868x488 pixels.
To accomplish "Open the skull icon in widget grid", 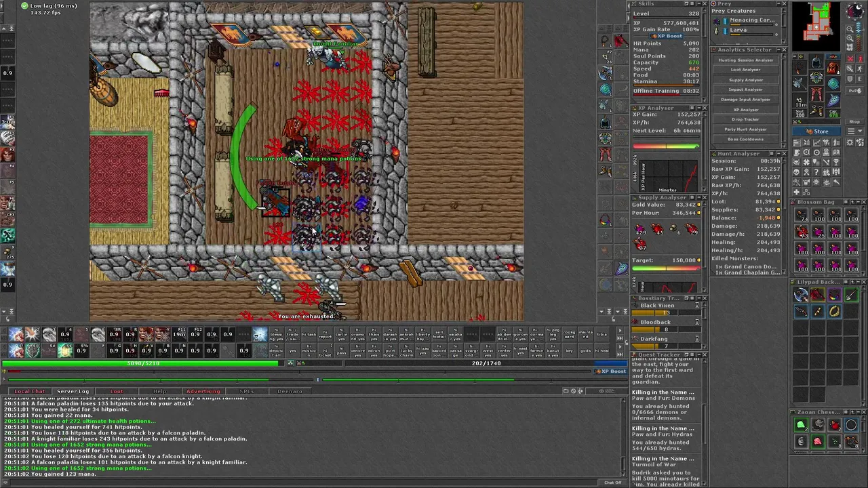I will (x=797, y=171).
